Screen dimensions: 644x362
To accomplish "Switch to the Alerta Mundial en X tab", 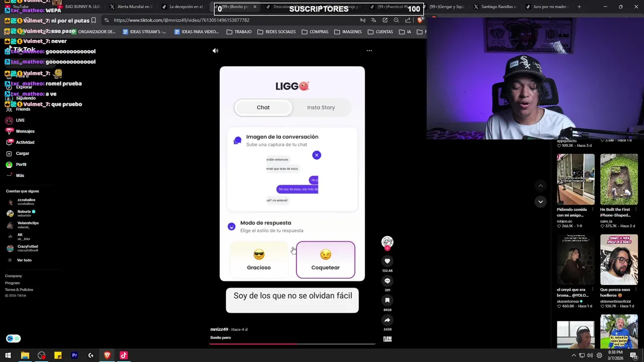I will click(131, 7).
